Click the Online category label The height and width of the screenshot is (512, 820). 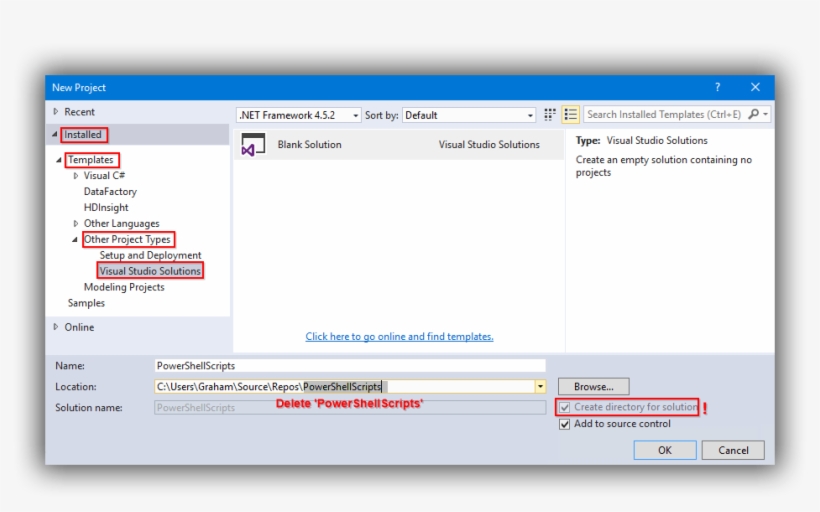(x=79, y=327)
